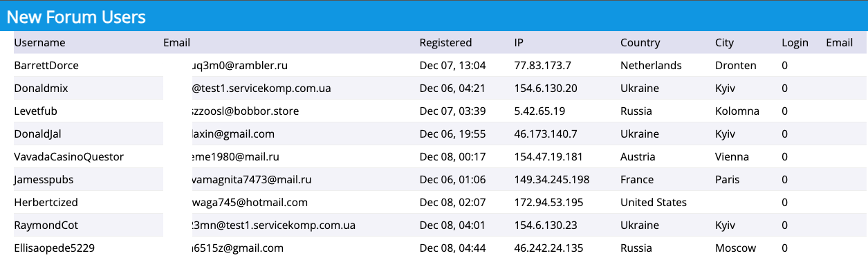Click the Netherlands country cell
868x258 pixels.
click(x=651, y=66)
